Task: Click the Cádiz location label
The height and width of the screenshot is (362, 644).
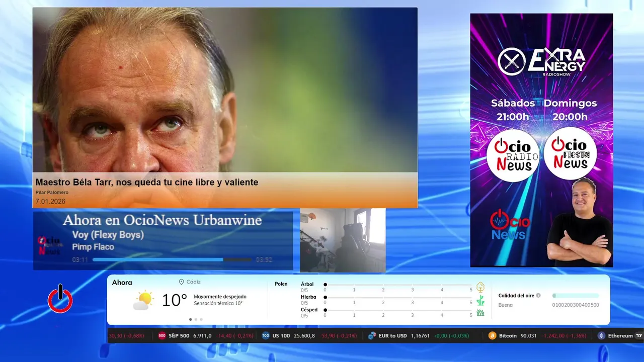Action: coord(194,282)
